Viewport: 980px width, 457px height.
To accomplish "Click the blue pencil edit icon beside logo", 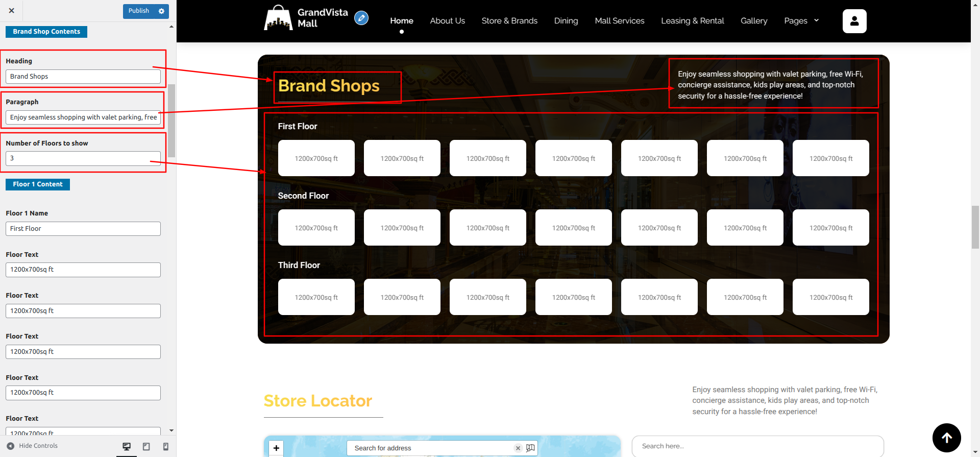I will click(361, 18).
